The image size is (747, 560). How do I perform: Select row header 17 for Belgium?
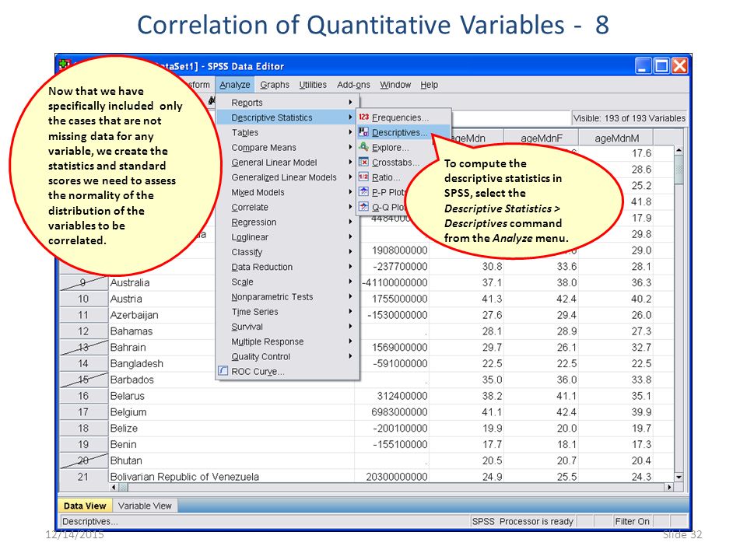(83, 412)
